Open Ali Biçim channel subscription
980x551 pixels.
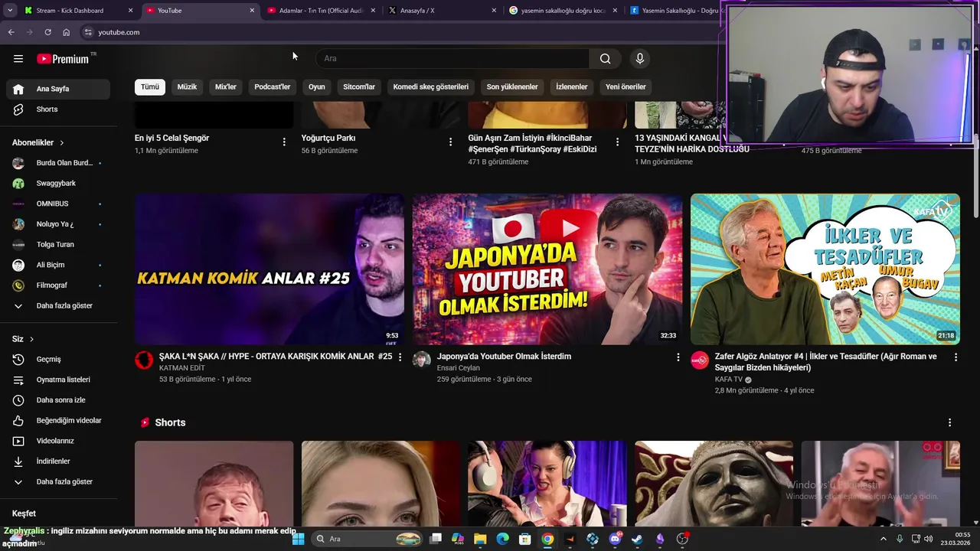tap(58, 265)
